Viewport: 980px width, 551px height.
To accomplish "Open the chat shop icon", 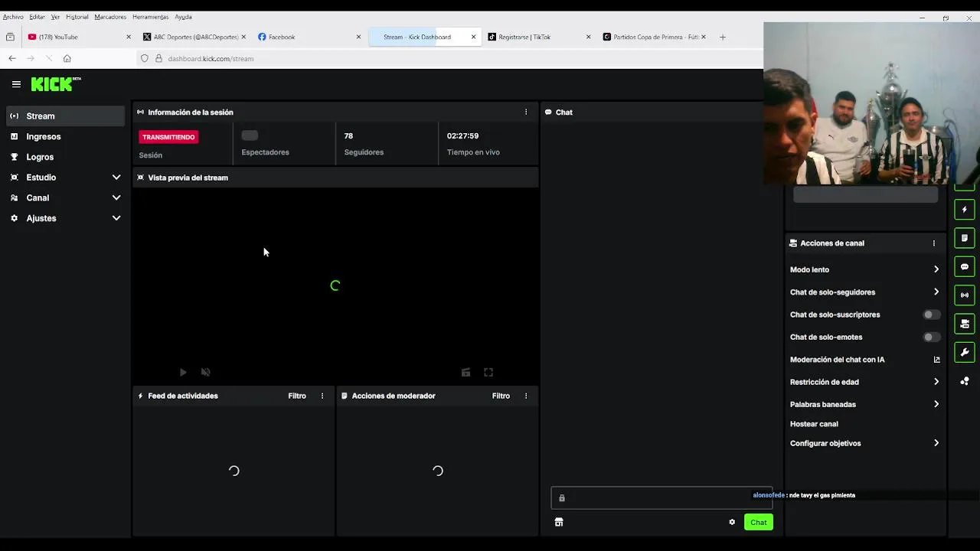I will pyautogui.click(x=559, y=522).
